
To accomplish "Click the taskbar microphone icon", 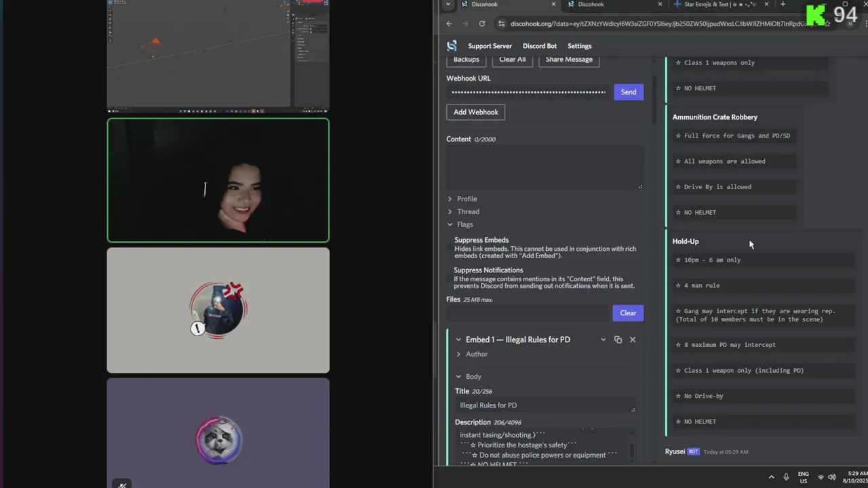I will pos(786,477).
